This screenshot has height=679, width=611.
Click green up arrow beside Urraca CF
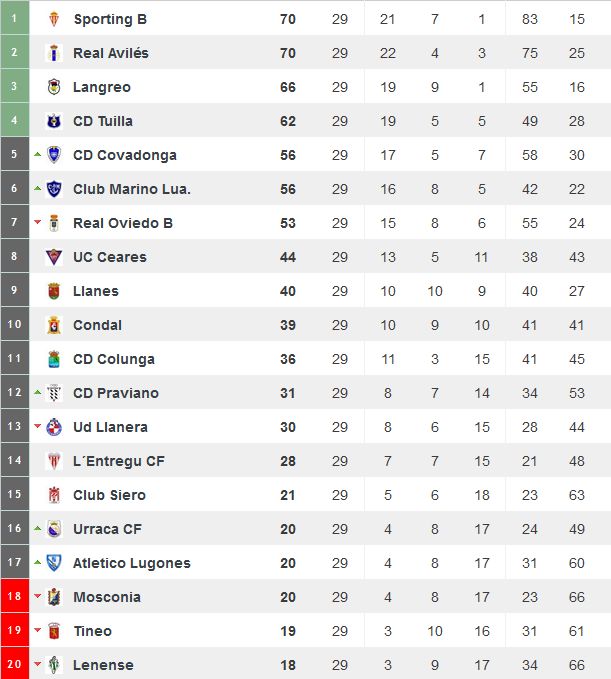(38, 528)
